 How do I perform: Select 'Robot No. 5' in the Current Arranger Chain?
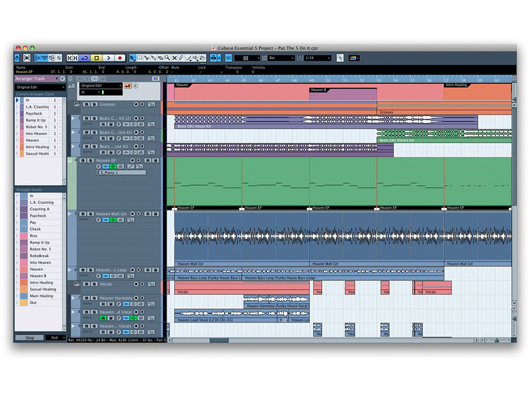(38, 127)
